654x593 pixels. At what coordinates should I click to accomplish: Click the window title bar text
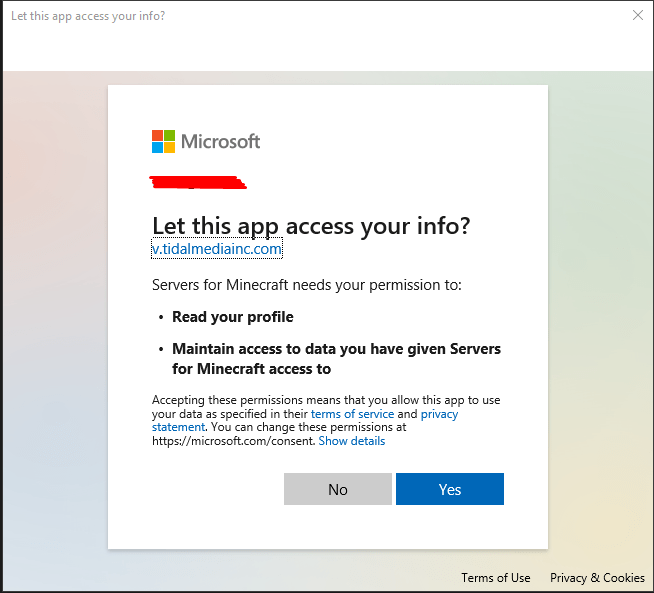tap(88, 16)
